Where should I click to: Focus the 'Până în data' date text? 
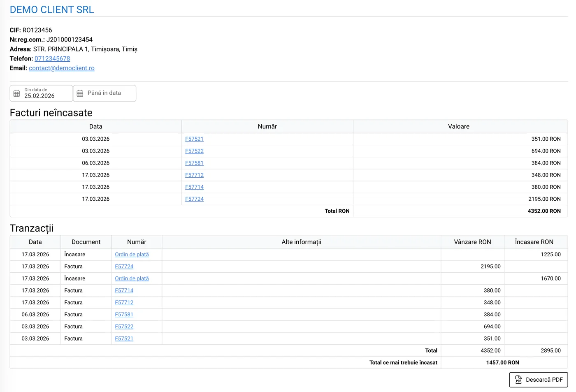point(105,93)
